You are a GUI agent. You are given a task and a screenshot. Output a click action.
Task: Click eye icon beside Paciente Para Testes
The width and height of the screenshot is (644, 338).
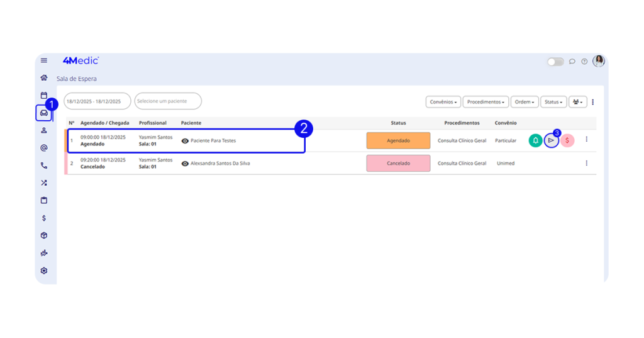[185, 141]
